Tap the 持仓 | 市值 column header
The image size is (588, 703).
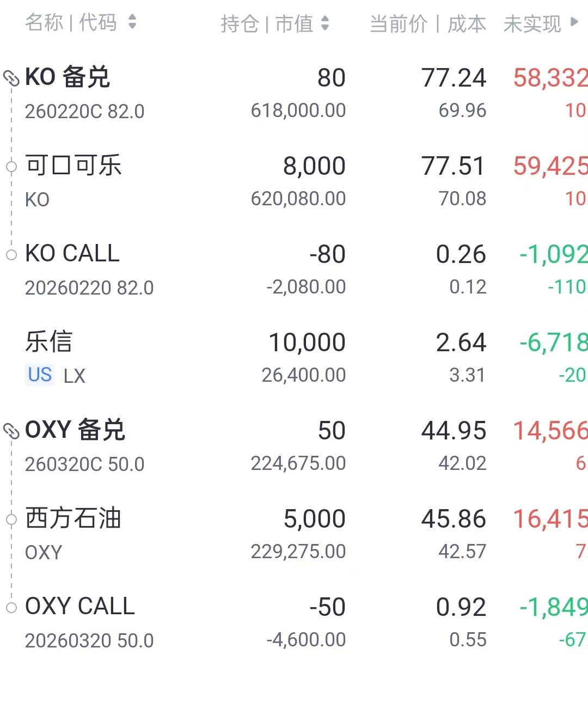[x=267, y=23]
